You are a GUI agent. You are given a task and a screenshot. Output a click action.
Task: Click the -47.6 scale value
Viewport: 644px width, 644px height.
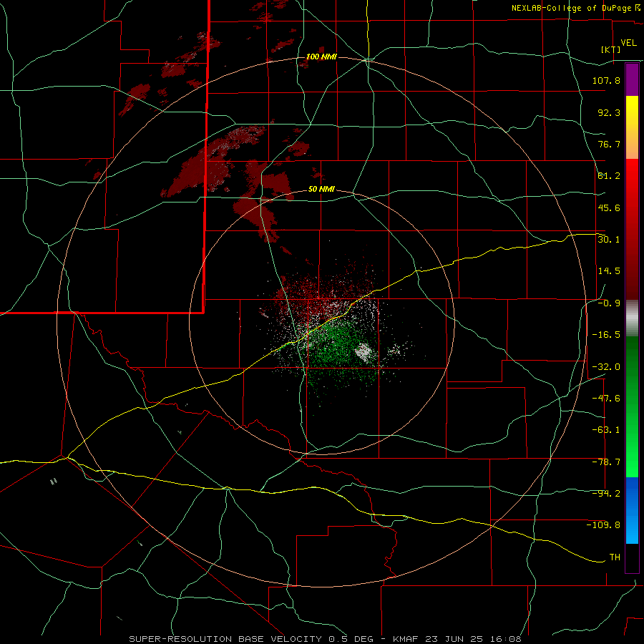[x=606, y=399]
